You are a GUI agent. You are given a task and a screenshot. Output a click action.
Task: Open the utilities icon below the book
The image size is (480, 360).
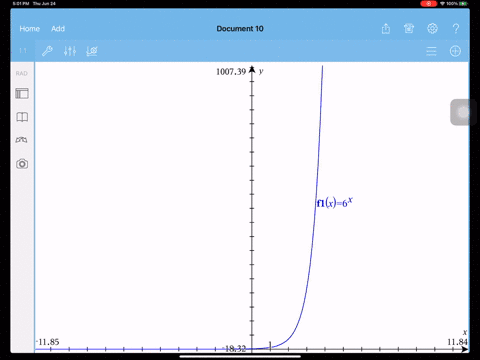(22, 140)
